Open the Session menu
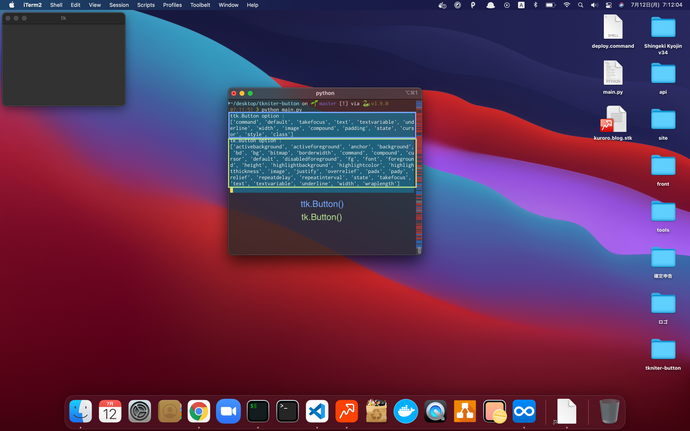690x431 pixels. pos(119,5)
